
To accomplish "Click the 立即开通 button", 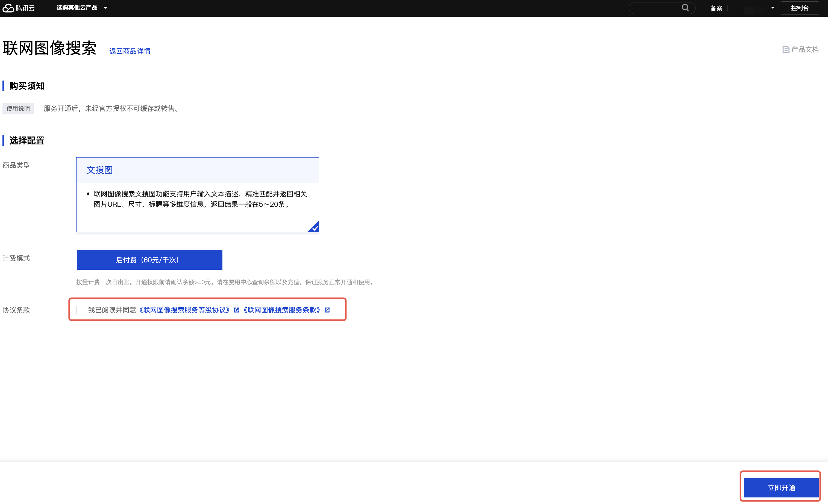I will point(781,487).
